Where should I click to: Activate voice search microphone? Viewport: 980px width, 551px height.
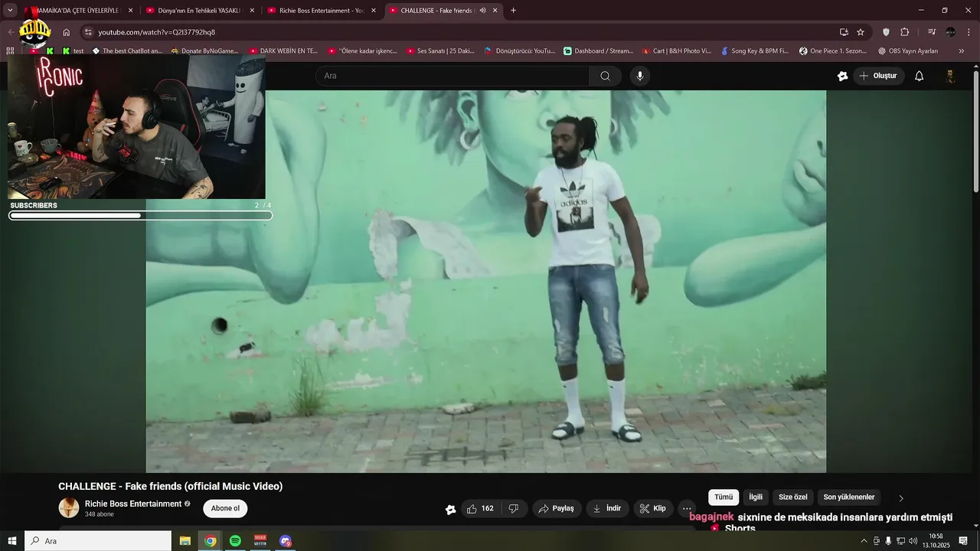click(640, 76)
